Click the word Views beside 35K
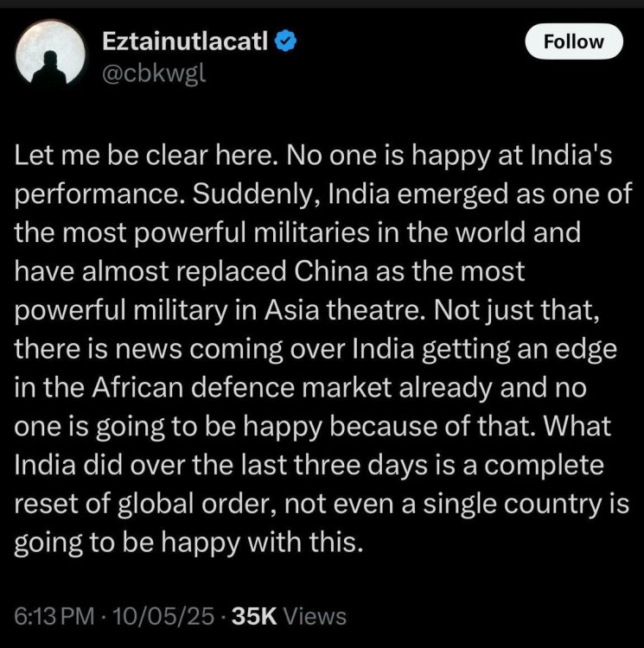Image resolution: width=644 pixels, height=648 pixels. click(316, 617)
